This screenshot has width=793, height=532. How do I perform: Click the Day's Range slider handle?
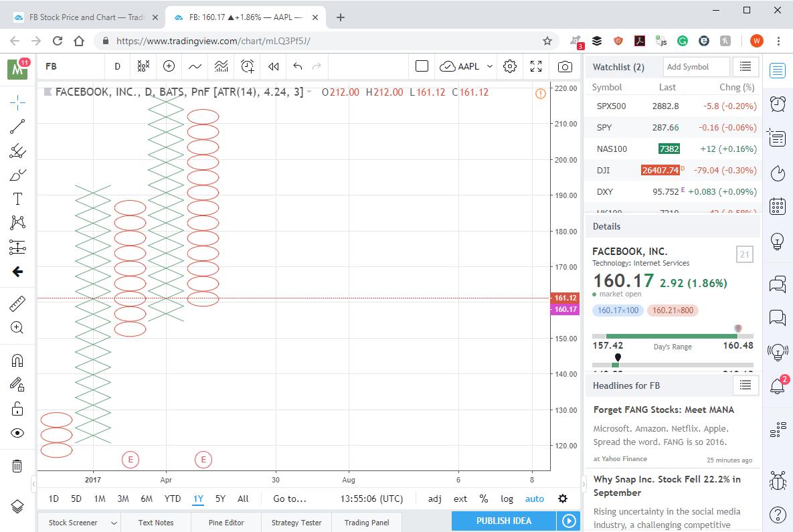click(737, 329)
